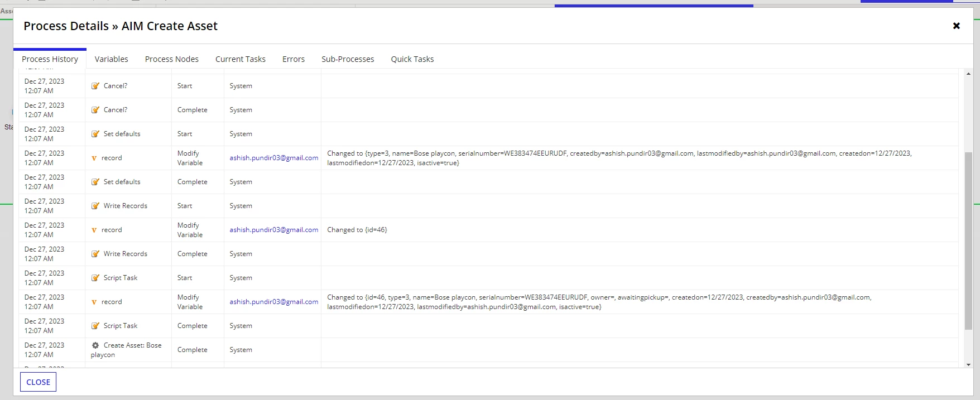Click 'Complete' in the Create Asset row
Viewport: 980px width, 400px height.
pos(193,350)
